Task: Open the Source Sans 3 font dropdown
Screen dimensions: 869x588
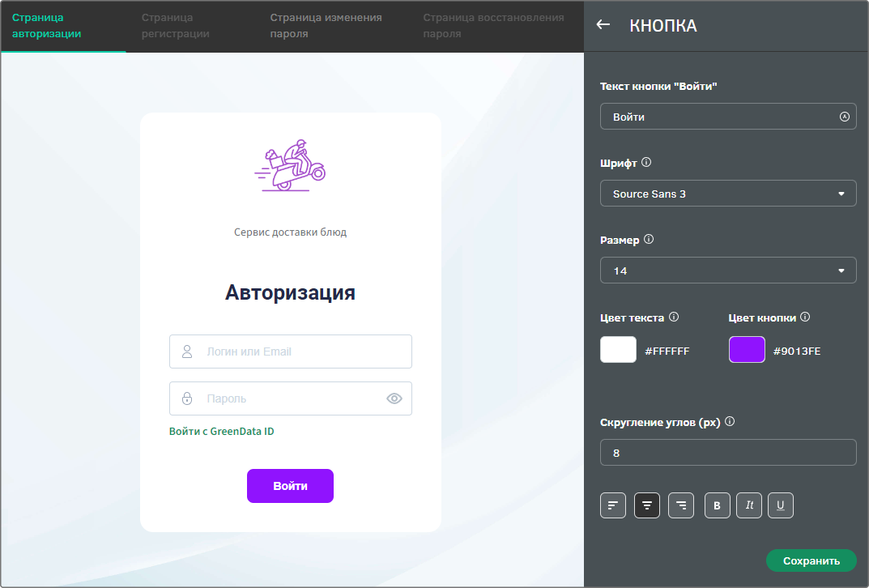Action: tap(728, 194)
